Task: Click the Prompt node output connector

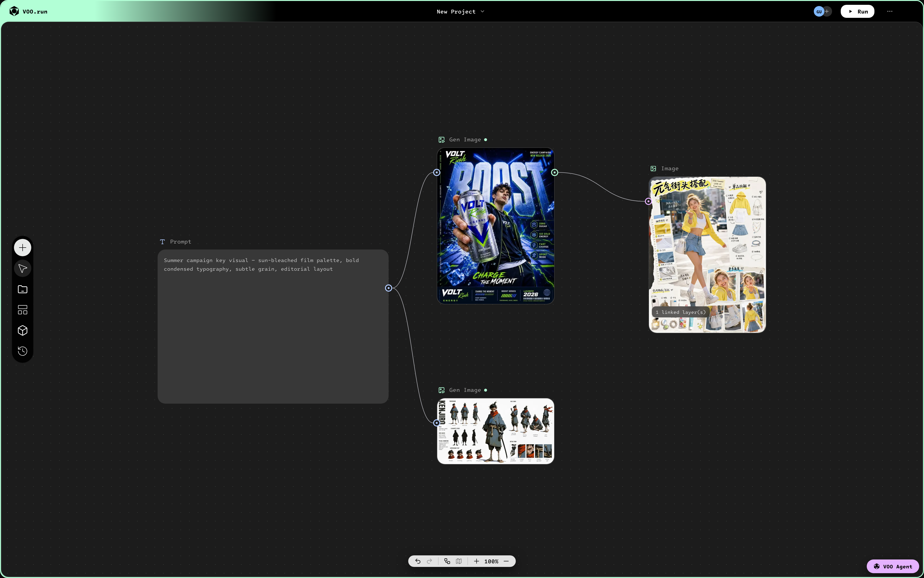Action: pos(388,288)
